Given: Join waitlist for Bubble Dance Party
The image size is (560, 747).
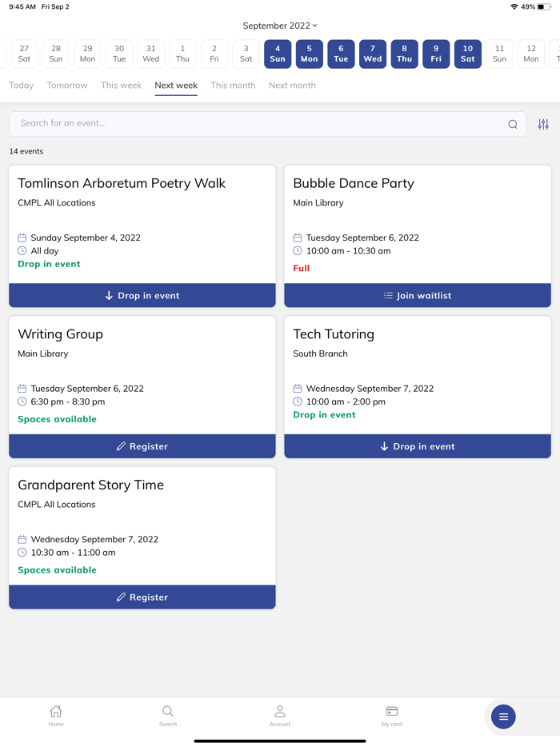Looking at the screenshot, I should [418, 295].
